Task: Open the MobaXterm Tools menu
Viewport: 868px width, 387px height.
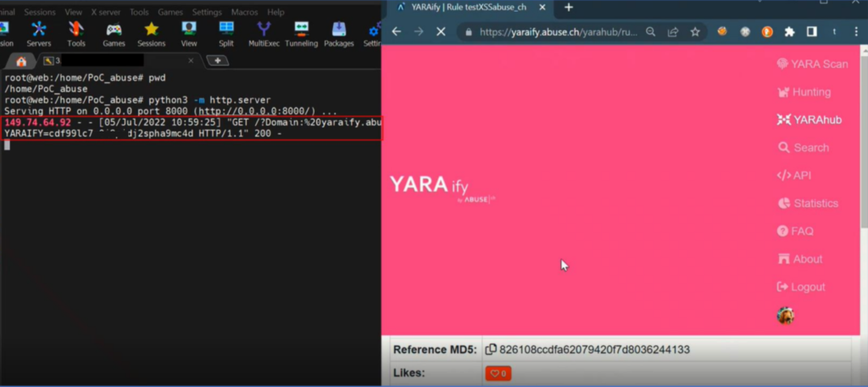Action: [x=139, y=12]
